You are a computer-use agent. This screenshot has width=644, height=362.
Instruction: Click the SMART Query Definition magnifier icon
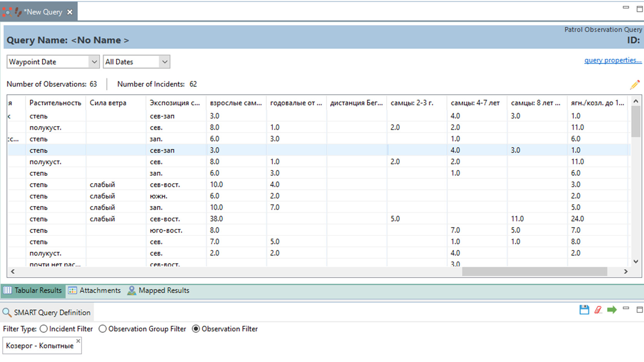[7, 313]
